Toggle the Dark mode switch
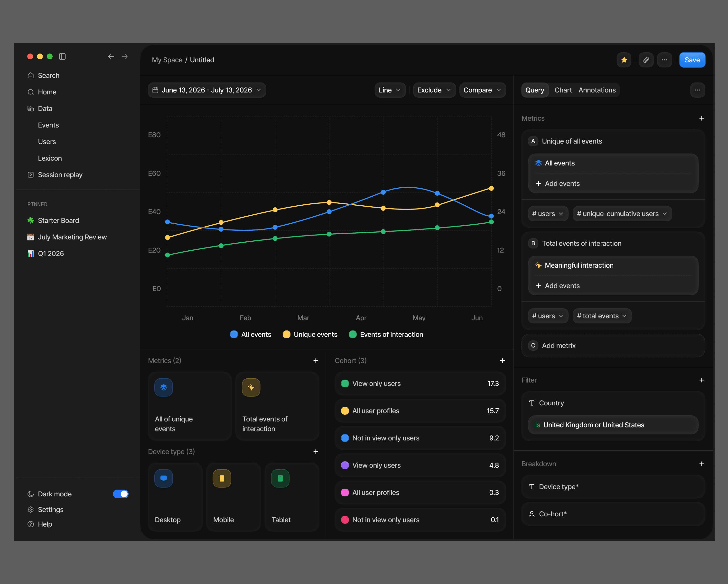 (121, 494)
